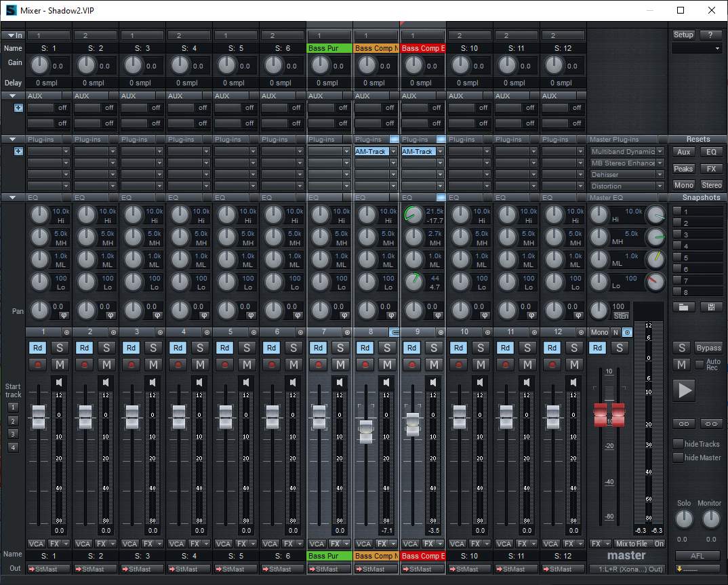728x585 pixels.
Task: Open the FX dropdown on channel 1
Action: tap(63, 544)
